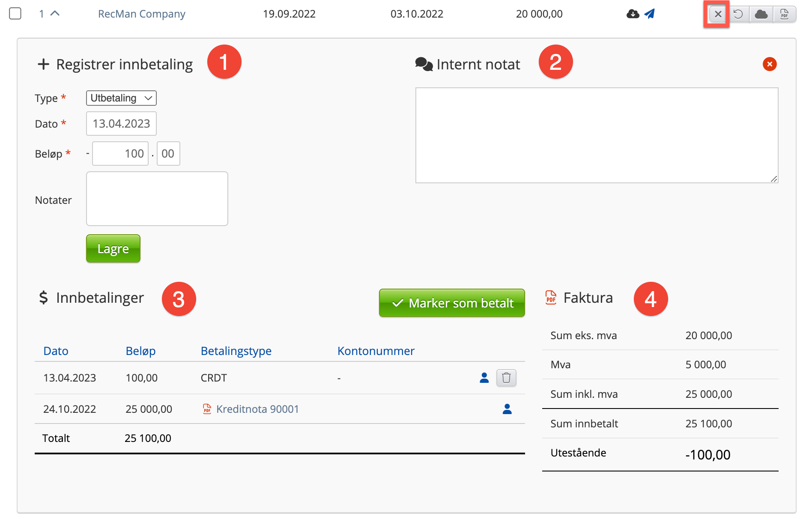
Task: Sort payments by Dato column header
Action: (x=56, y=351)
